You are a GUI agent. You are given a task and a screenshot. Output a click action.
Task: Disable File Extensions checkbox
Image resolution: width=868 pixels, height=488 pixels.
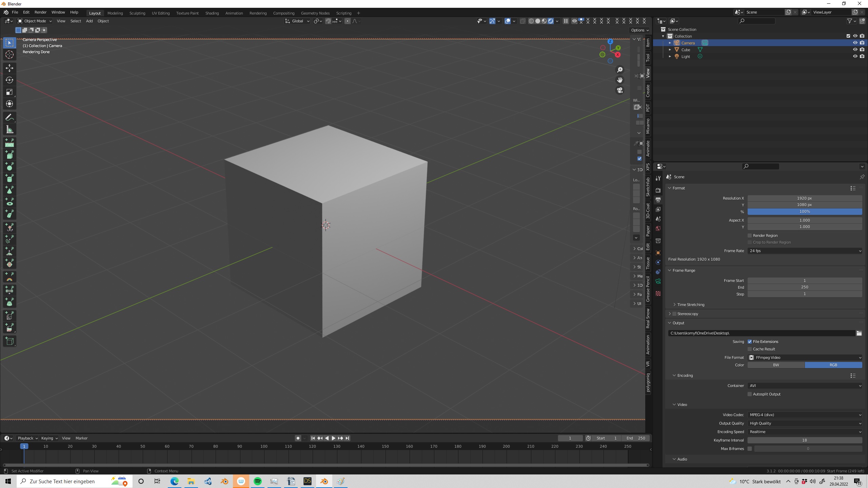(x=750, y=342)
